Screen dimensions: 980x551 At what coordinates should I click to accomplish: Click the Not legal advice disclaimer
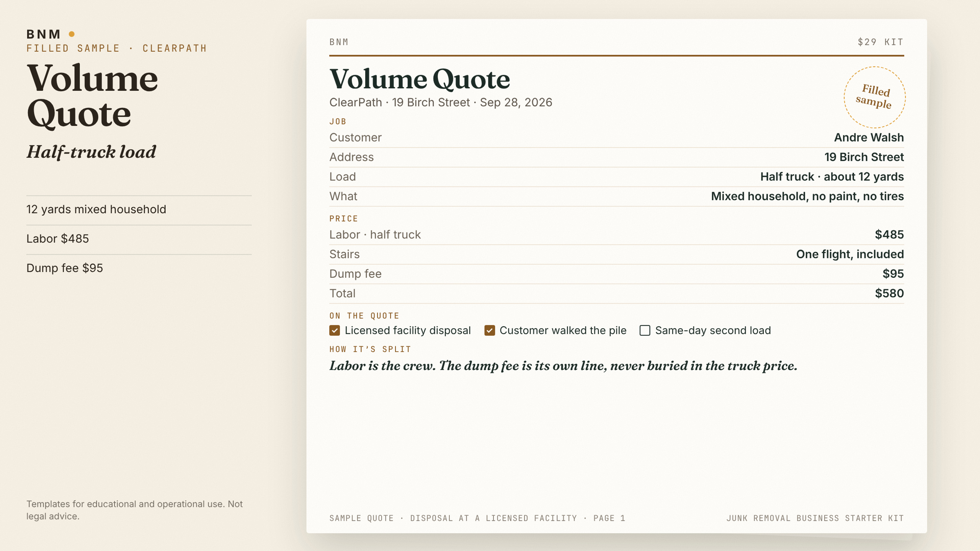pos(134,510)
